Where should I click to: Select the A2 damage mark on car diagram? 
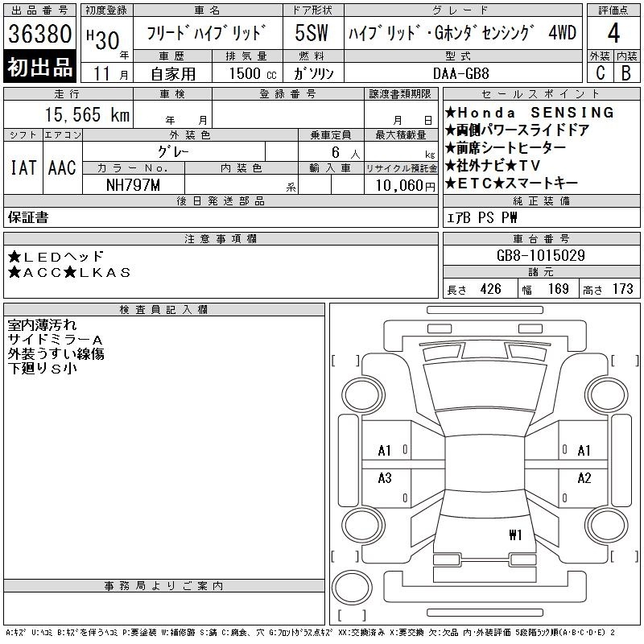(x=584, y=478)
